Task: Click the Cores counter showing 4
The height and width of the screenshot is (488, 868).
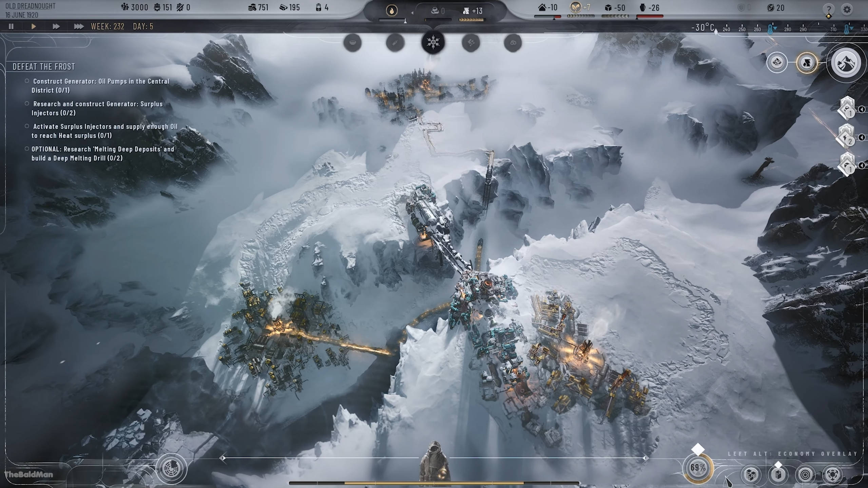Action: [322, 7]
